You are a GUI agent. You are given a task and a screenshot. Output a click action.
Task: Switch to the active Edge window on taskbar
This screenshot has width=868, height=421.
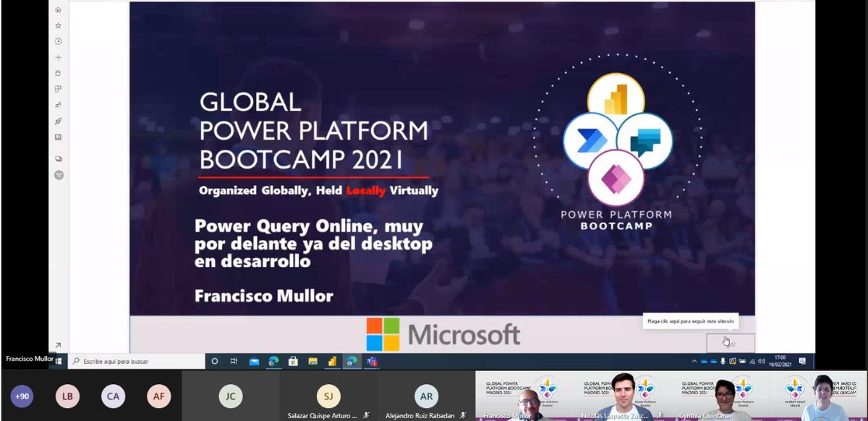pyautogui.click(x=352, y=360)
